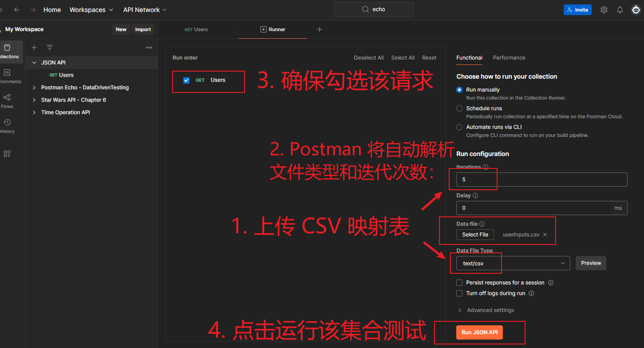Screen dimensions: 644x348
Task: Go to Home
Action: (x=52, y=10)
